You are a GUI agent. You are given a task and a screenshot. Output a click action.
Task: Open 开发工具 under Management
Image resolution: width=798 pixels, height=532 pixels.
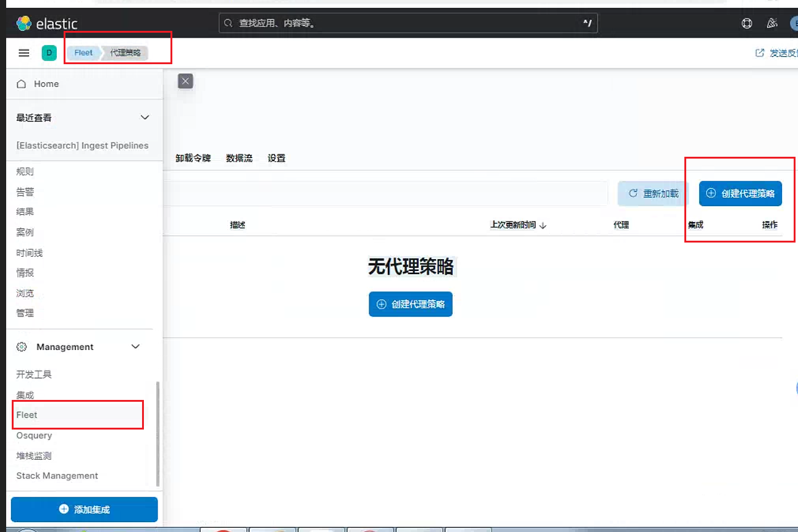[34, 375]
